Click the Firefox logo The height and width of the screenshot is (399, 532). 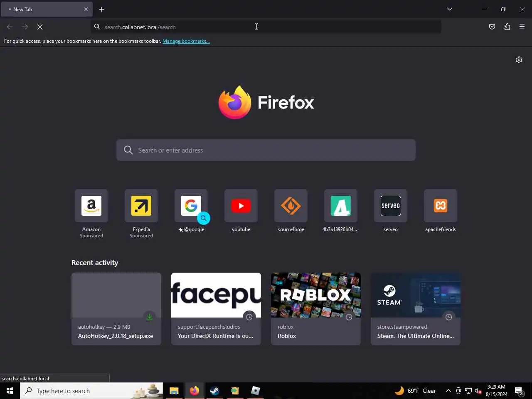tap(266, 102)
